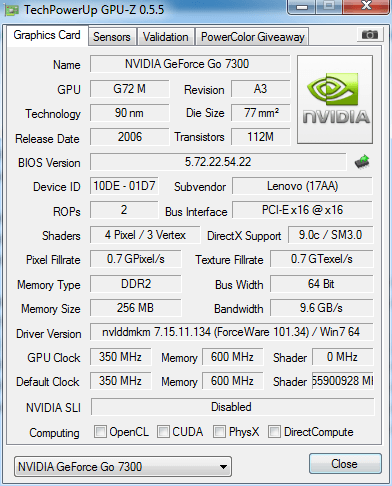The image size is (392, 486).
Task: Click the BIOS Version field
Action: tap(218, 162)
